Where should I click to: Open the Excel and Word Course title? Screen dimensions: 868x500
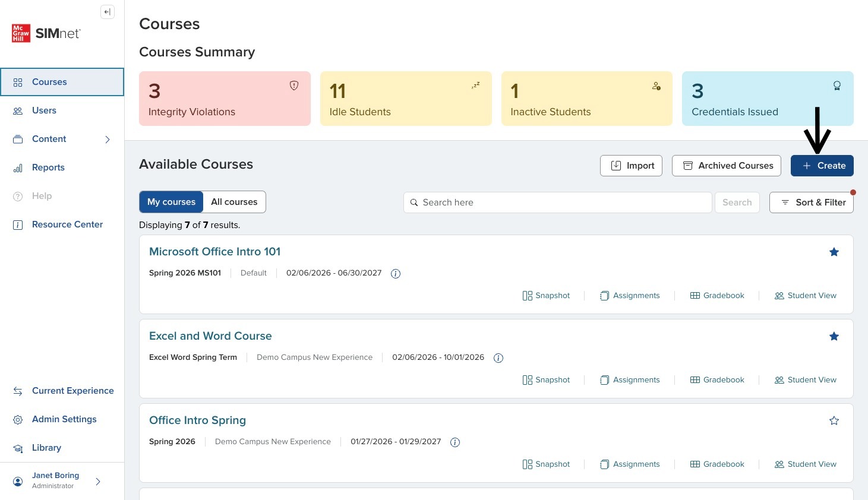tap(210, 336)
